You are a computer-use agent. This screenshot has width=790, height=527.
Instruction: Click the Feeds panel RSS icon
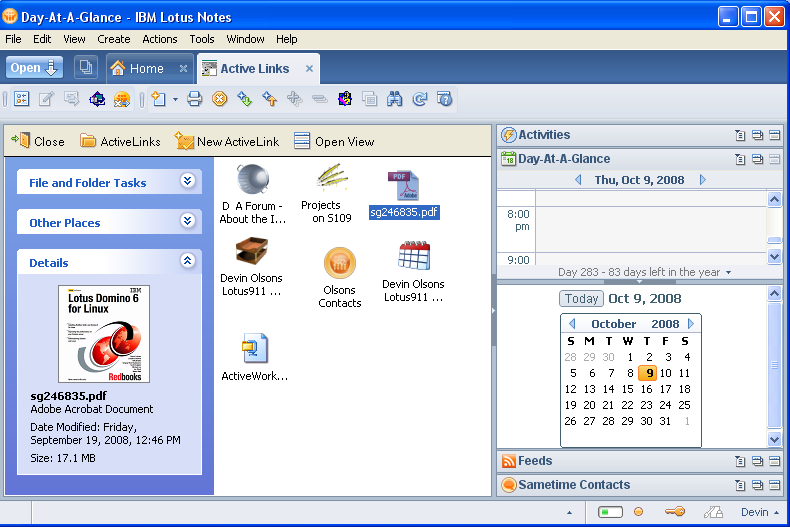[509, 461]
